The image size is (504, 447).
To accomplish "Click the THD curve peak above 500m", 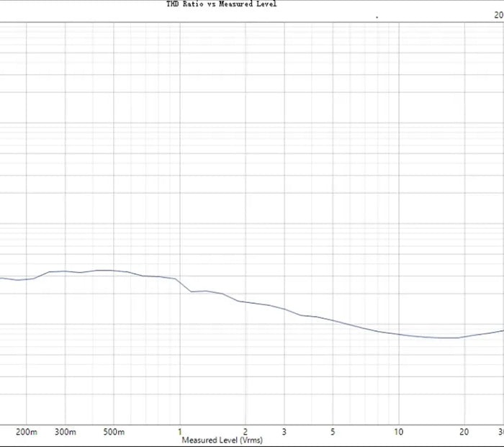I will 106,270.
